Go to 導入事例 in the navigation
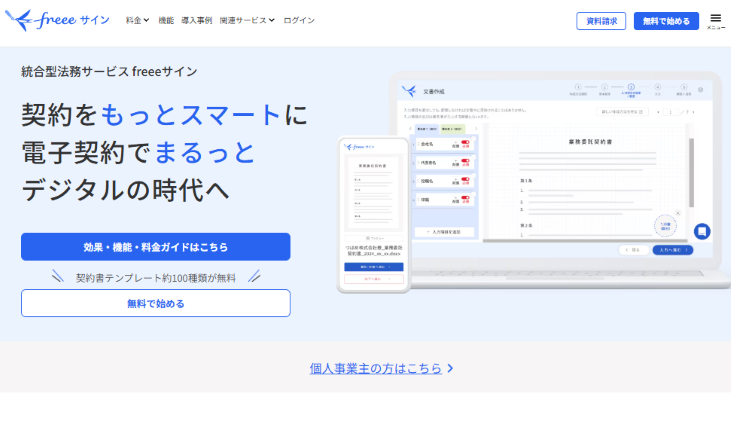Viewport: 731px width, 437px height. pyautogui.click(x=196, y=21)
